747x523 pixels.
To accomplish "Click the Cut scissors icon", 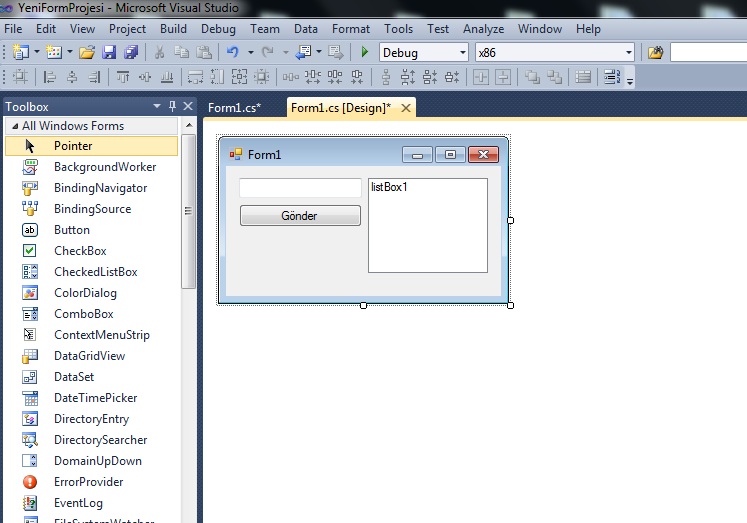I will pos(159,52).
